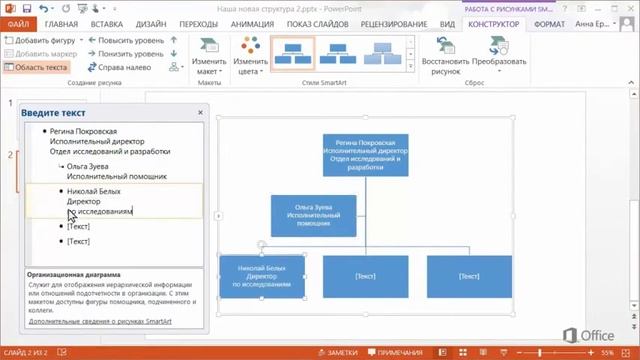This screenshot has width=640, height=360.
Task: Open the org chart layout icon menu
Action: click(x=176, y=67)
